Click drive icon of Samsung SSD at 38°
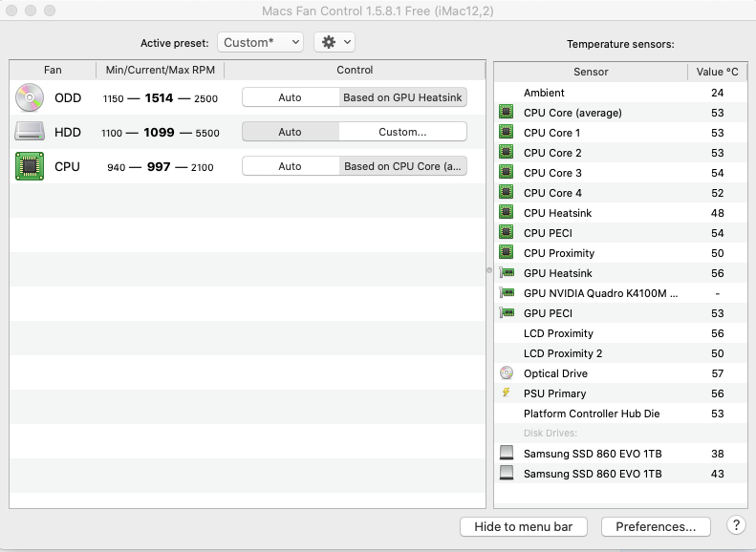 coord(507,453)
